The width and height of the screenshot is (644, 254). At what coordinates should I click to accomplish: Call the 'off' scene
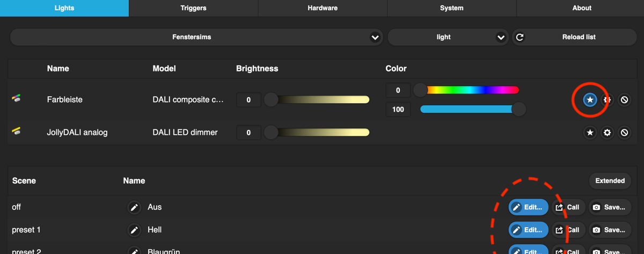568,207
